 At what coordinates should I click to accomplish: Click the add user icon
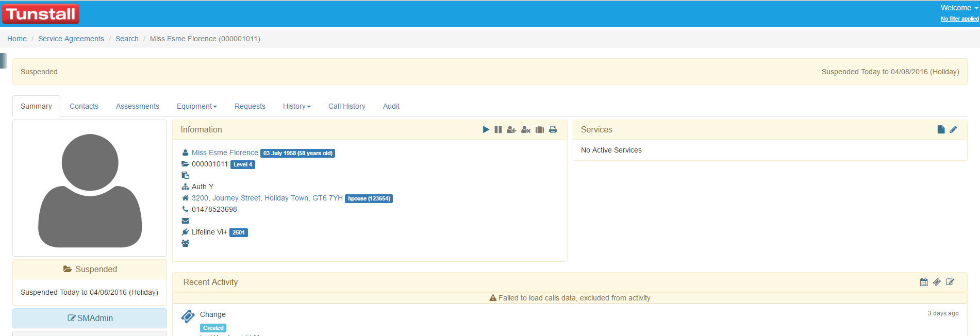pyautogui.click(x=511, y=130)
